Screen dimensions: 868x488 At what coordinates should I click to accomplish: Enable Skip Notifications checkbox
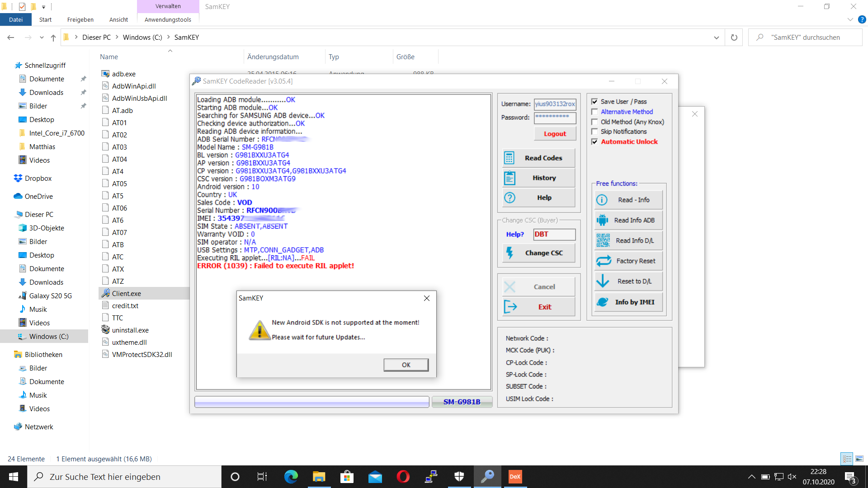point(594,131)
